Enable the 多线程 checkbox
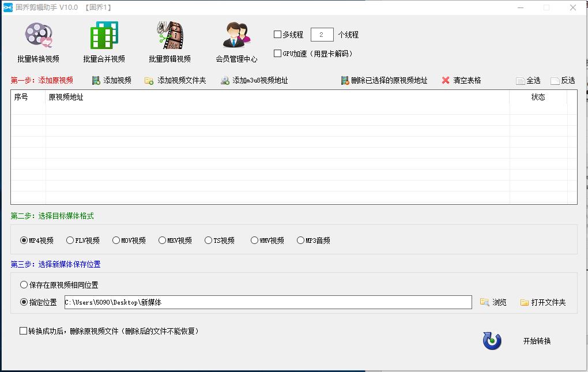Screen dimensions: 588x372 click(x=277, y=33)
